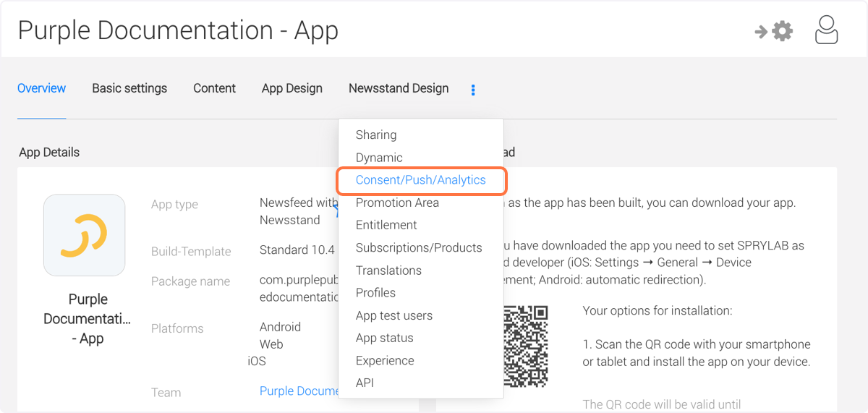Click the page title Purple Documentation - App
This screenshot has height=413, width=868.
(x=178, y=30)
